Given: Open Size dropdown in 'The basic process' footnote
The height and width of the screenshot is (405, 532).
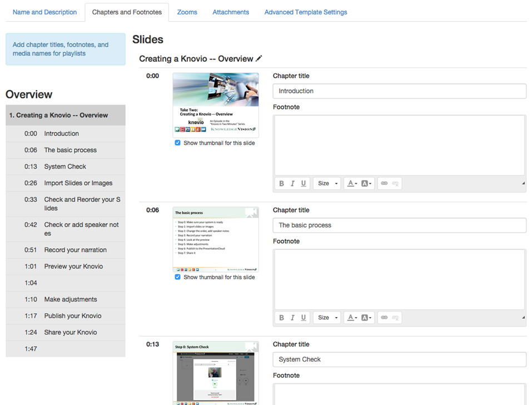Looking at the screenshot, I should (x=327, y=318).
